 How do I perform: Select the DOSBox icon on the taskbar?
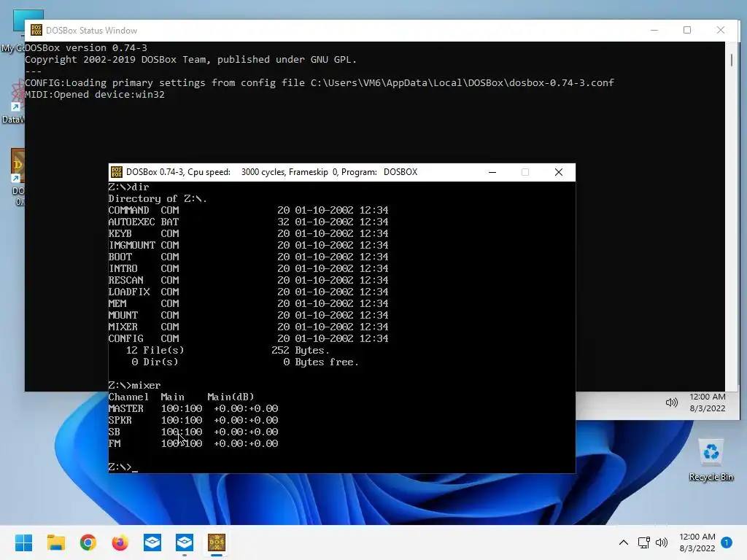point(217,542)
